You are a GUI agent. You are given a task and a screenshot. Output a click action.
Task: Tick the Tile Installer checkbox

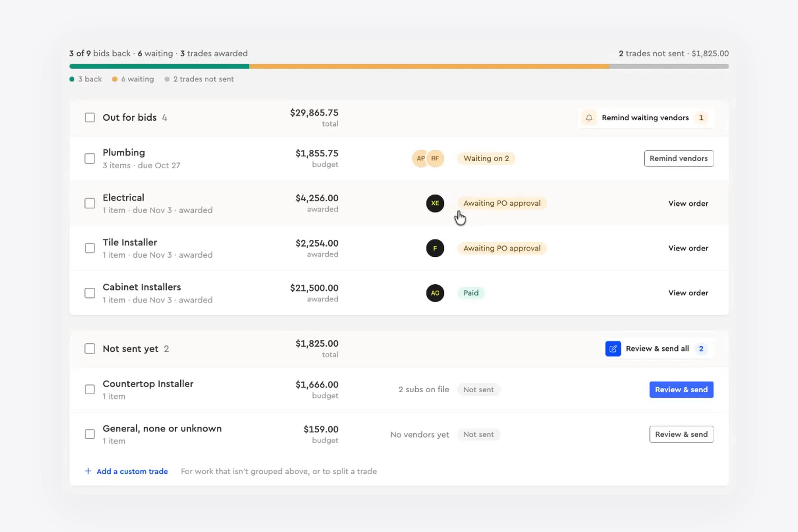click(89, 248)
